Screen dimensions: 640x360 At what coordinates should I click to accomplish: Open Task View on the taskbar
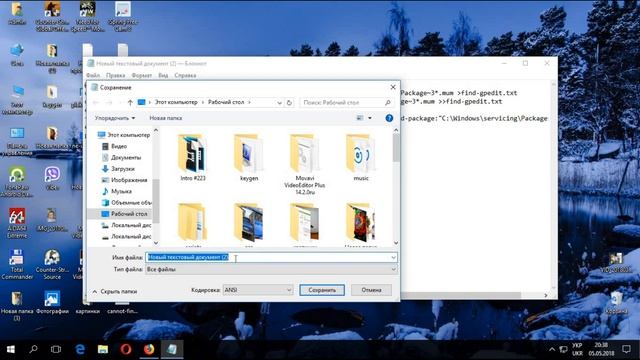(x=56, y=349)
